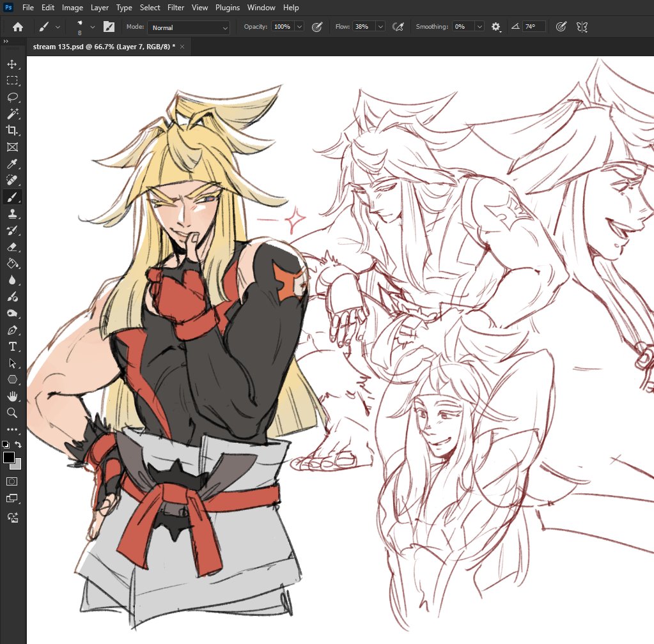Image resolution: width=654 pixels, height=644 pixels.
Task: Open the Filter menu
Action: click(176, 8)
